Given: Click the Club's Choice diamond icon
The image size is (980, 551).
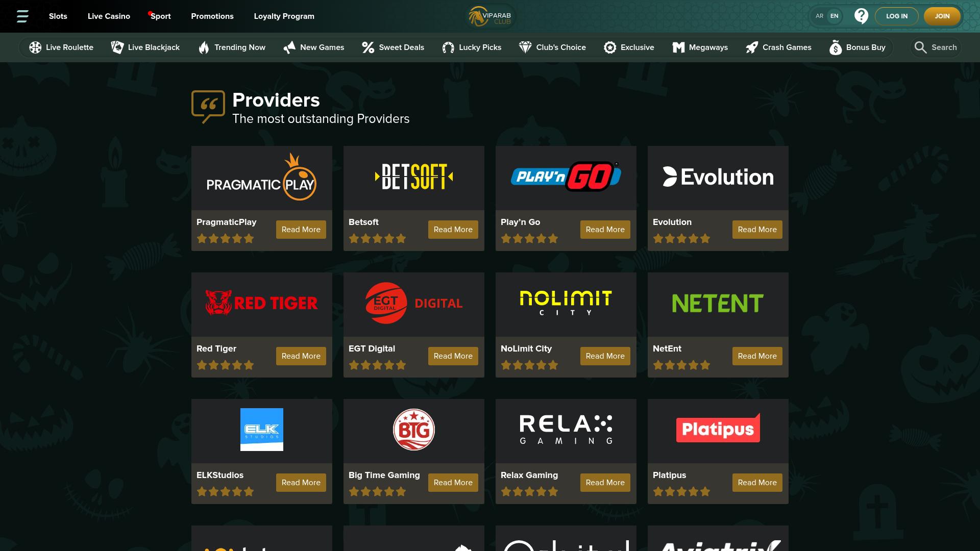Looking at the screenshot, I should 525,47.
